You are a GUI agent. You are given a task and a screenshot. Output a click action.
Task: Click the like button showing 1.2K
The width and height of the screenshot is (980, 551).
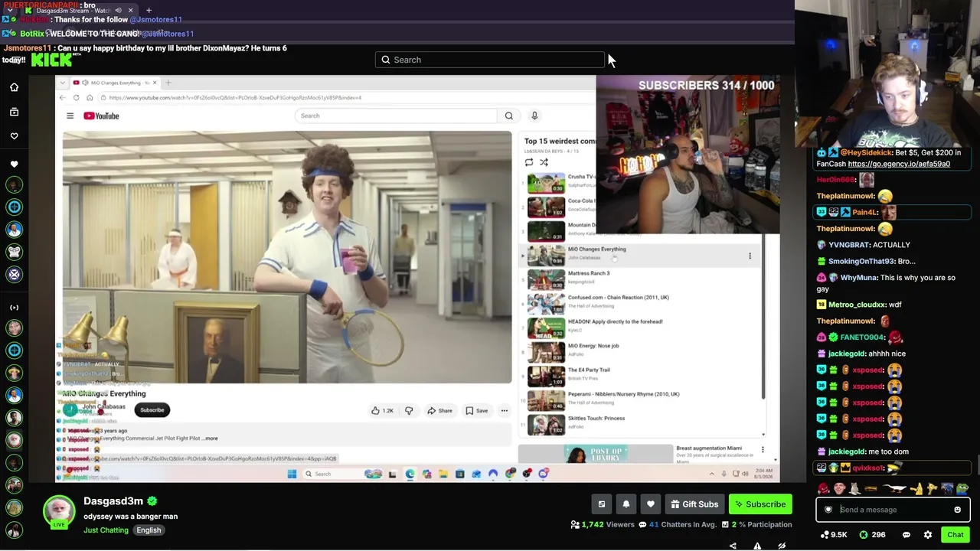point(382,411)
